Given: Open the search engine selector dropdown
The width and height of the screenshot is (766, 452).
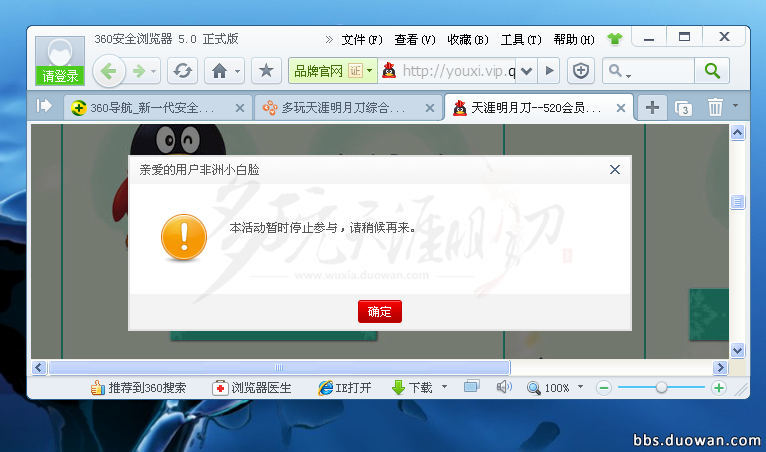Looking at the screenshot, I should 619,71.
